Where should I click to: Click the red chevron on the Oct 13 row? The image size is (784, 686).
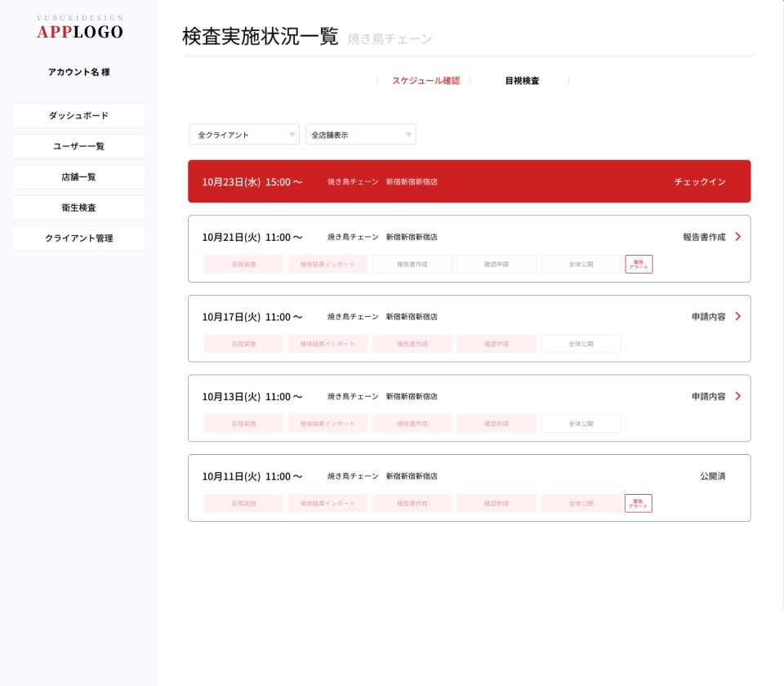tap(737, 396)
